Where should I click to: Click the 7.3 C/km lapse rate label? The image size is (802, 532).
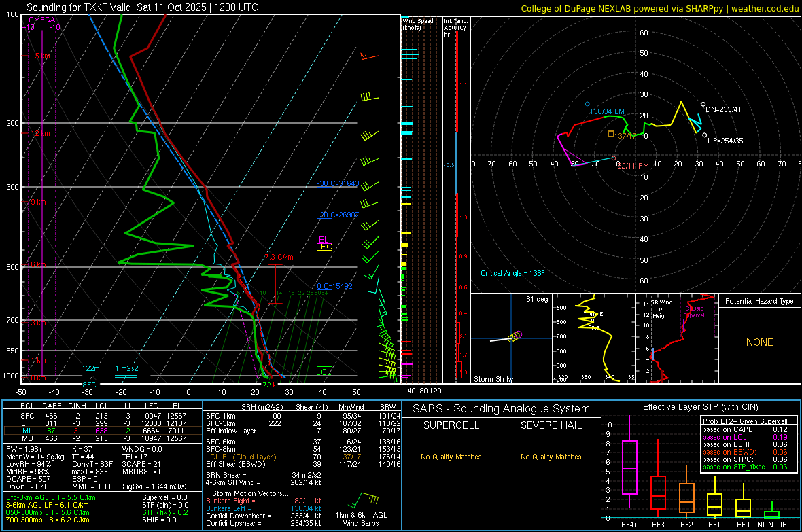pyautogui.click(x=279, y=257)
